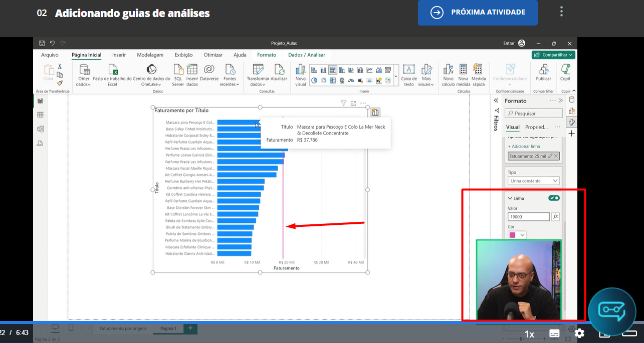Click the Save icon in title bar

coord(42,44)
